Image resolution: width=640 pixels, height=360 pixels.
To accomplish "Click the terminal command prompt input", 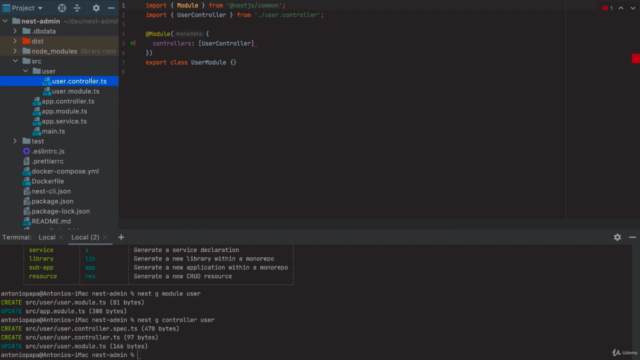I will tap(140, 355).
